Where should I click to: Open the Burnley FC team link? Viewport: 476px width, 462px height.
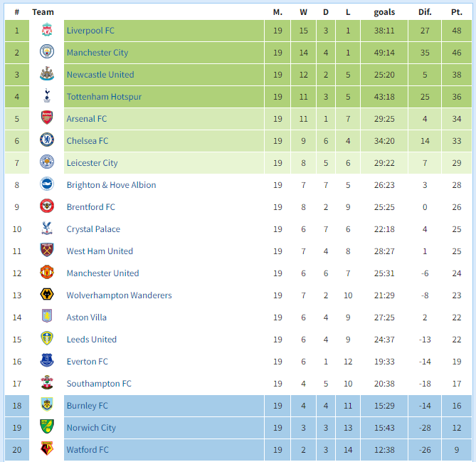point(88,406)
